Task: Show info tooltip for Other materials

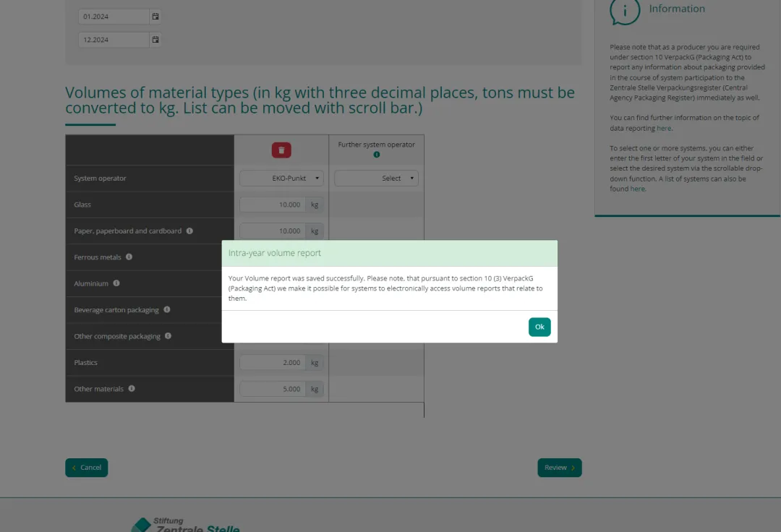Action: click(x=132, y=389)
